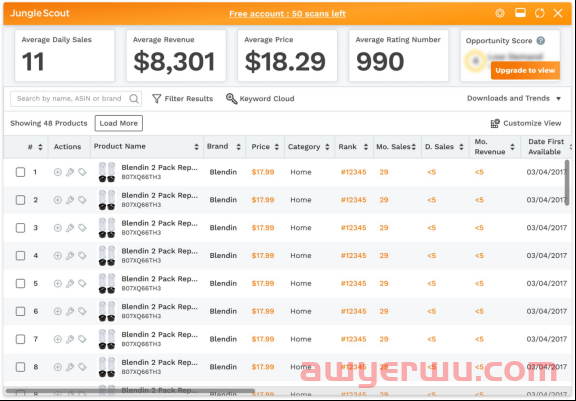Click the search magnifier icon
576x401 pixels.
pos(134,98)
